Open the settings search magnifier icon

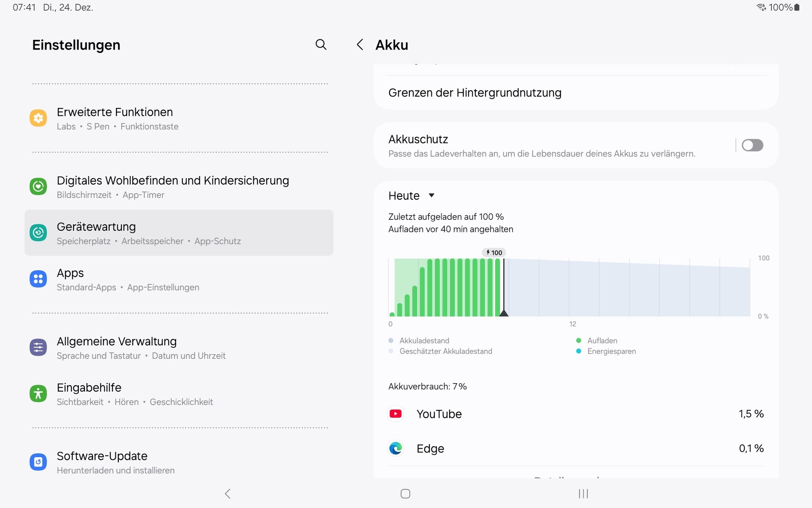(321, 44)
